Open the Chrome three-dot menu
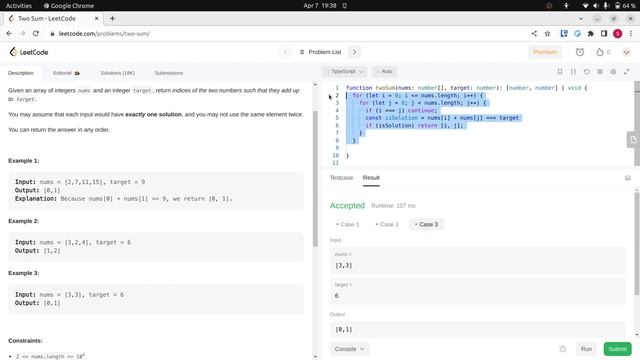640x360 pixels. click(x=631, y=33)
